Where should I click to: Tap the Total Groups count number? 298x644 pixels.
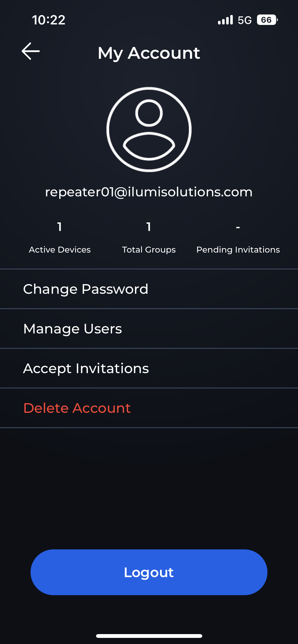149,227
